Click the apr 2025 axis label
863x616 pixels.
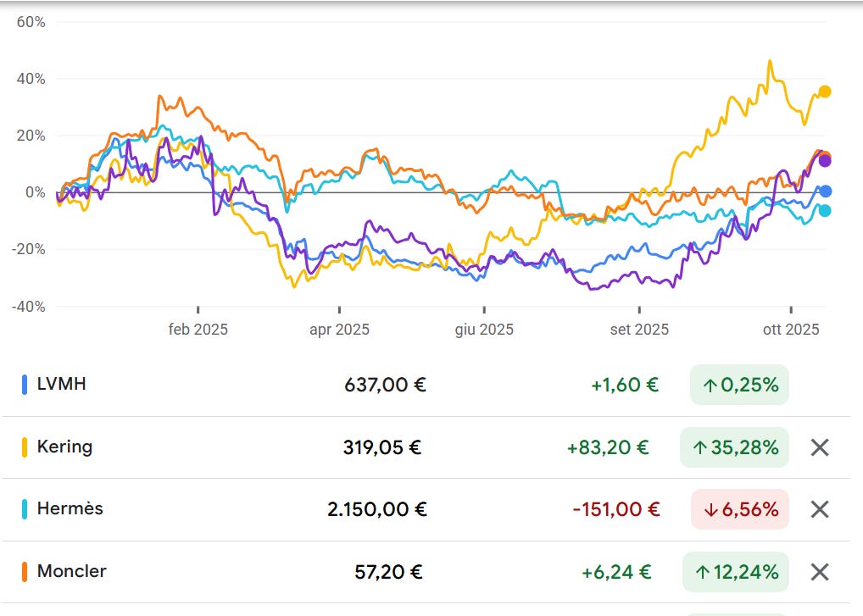tap(340, 330)
